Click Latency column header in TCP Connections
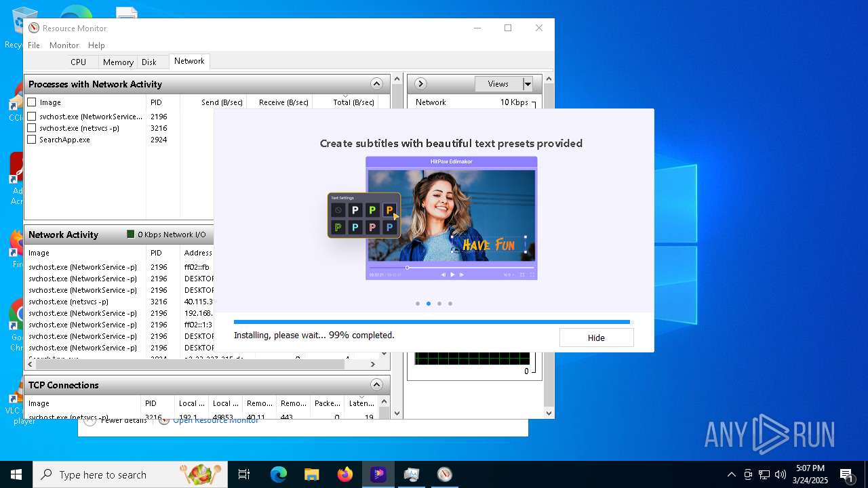Screen dimensions: 868x488 [361, 403]
